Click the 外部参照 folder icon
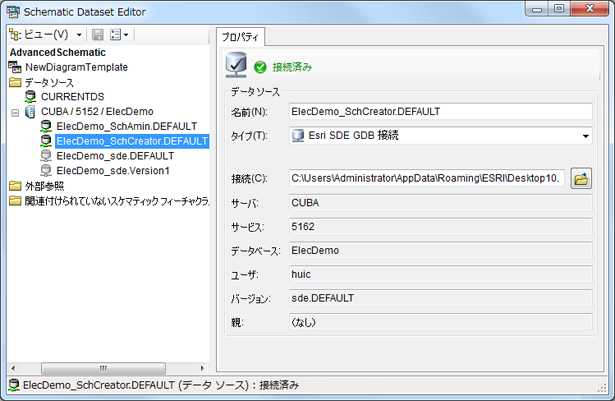 [x=15, y=186]
